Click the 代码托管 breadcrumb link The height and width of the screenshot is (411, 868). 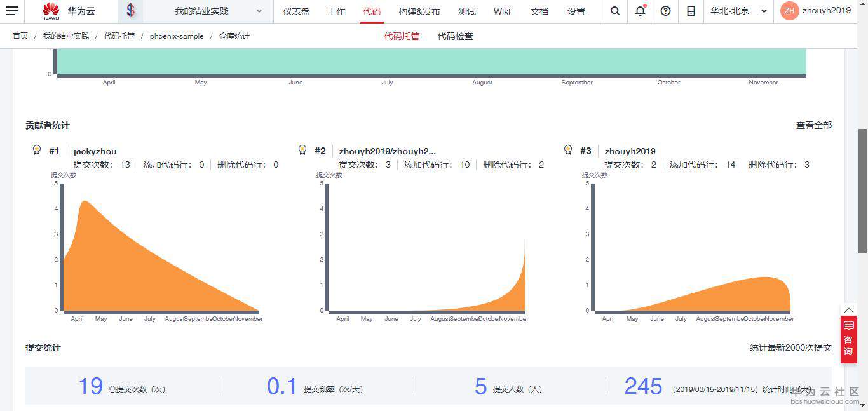point(119,36)
